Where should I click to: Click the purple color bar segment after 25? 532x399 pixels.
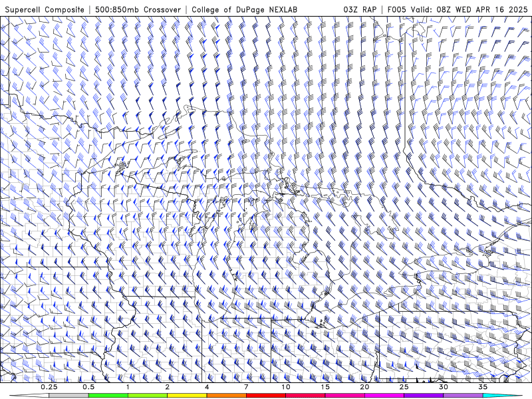pos(424,396)
